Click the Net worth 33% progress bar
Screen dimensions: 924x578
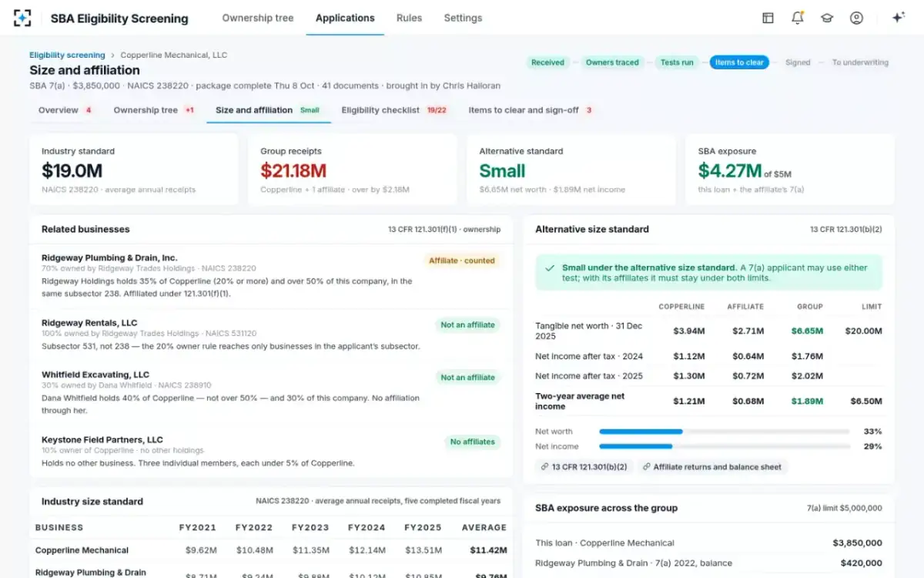pos(725,432)
